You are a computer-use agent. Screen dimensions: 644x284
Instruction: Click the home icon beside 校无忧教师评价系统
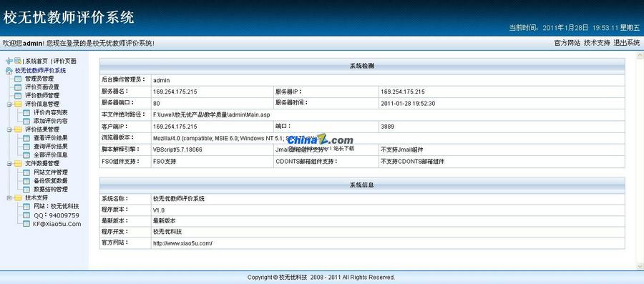[x=9, y=71]
